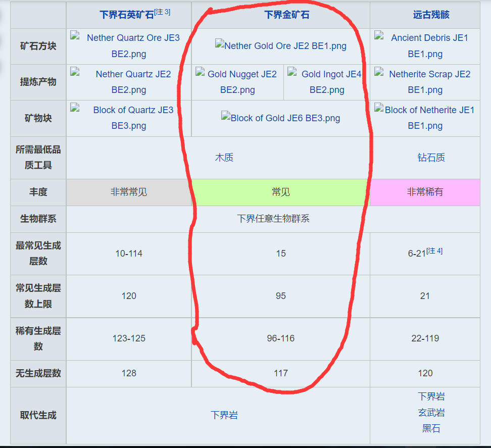Click the 注 3 footnote reference
Viewport: 491px width, 448px height.
point(162,12)
